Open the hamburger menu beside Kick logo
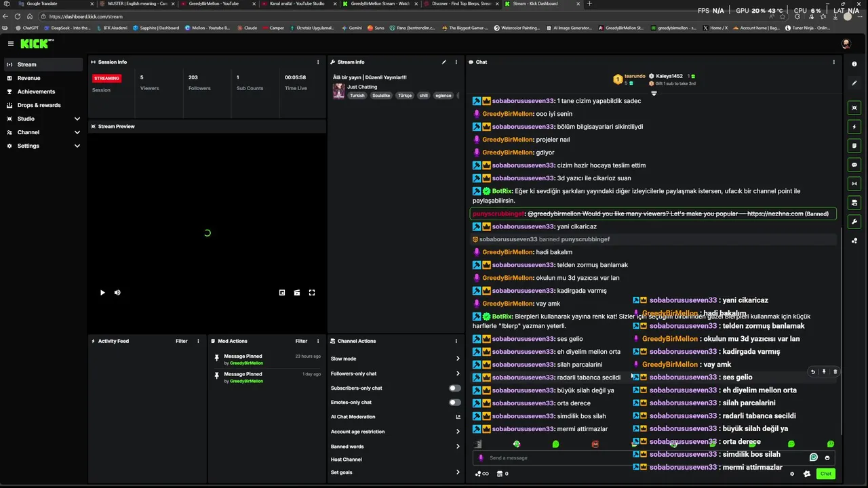 point(11,43)
